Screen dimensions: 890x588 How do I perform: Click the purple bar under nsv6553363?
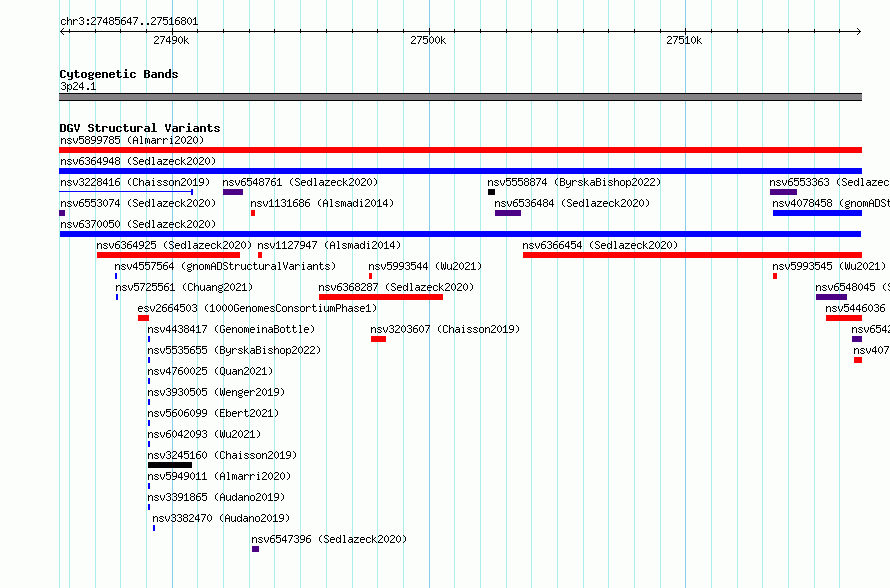[783, 192]
